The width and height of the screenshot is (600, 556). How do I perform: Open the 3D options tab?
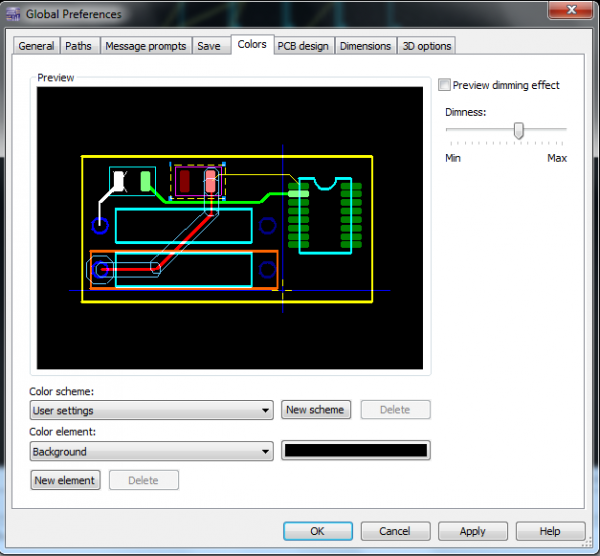[x=427, y=46]
